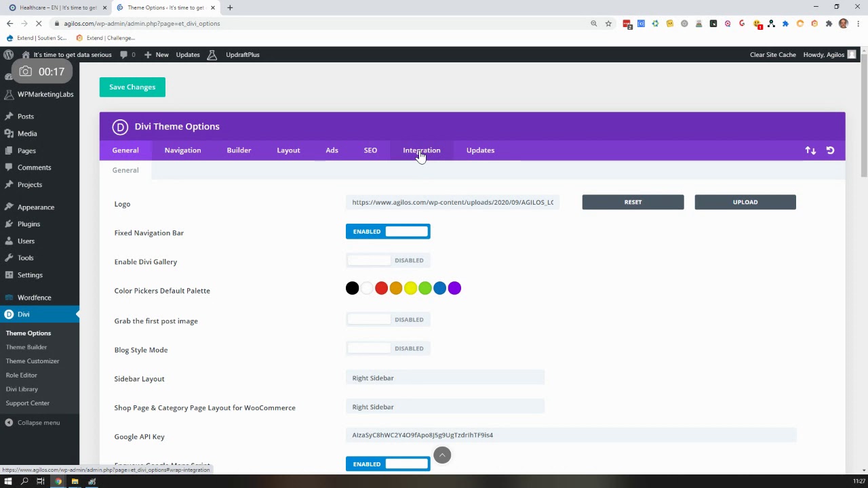Click the logo UPLOAD button
Image resolution: width=868 pixels, height=488 pixels.
coord(745,202)
